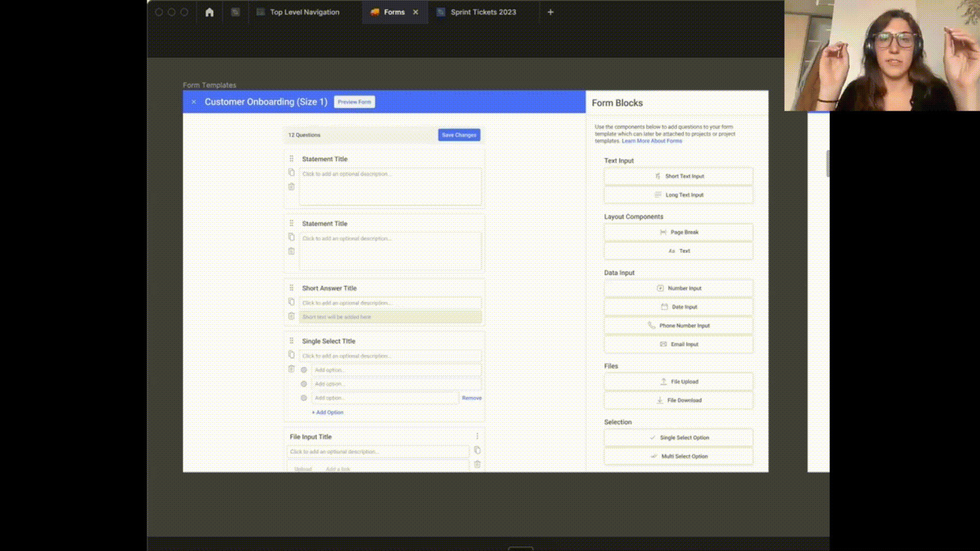Screen dimensions: 980x551
Task: Delete the Short Answer Title block
Action: 291,316
